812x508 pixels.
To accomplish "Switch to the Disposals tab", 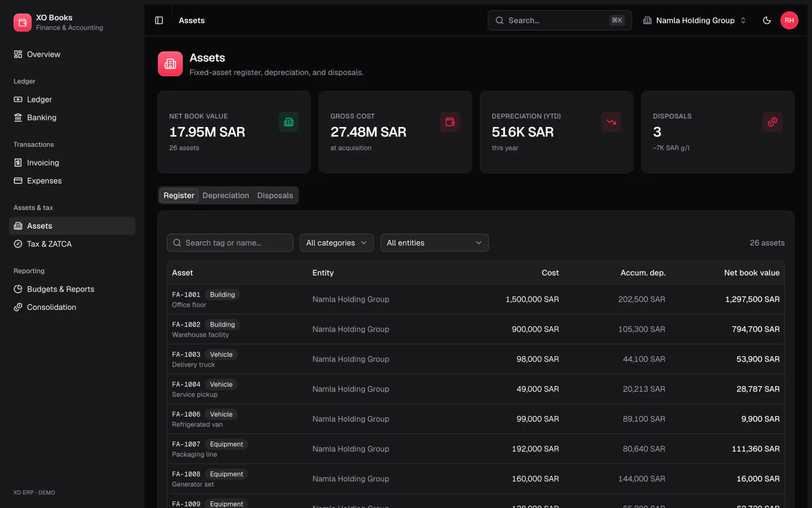I will (x=275, y=196).
